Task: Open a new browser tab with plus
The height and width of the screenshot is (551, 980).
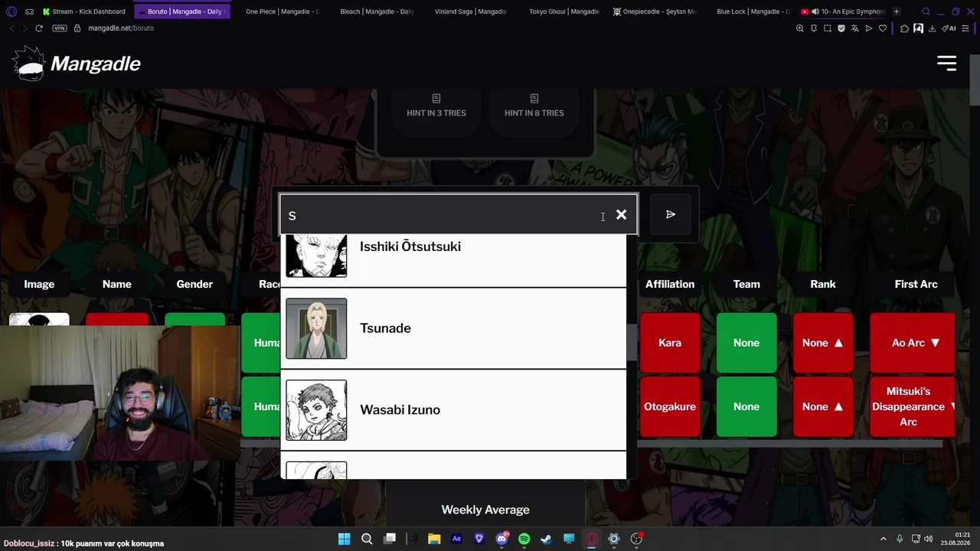Action: [897, 11]
